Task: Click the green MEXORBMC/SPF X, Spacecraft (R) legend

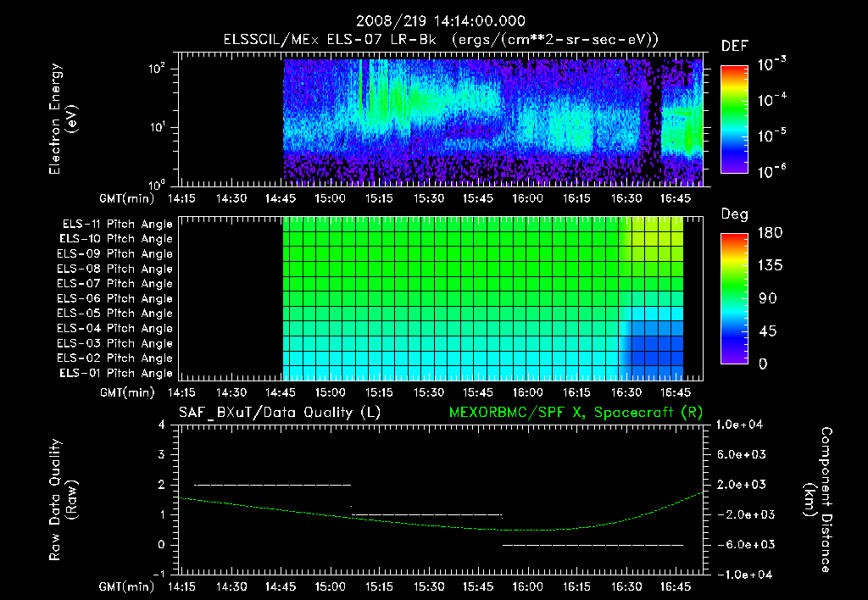Action: point(576,413)
